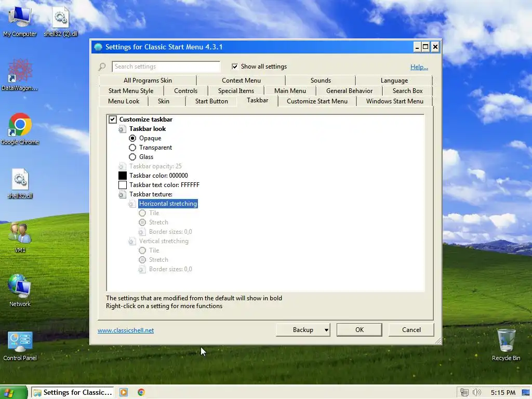
Task: Select Opaque taskbar look
Action: pyautogui.click(x=132, y=138)
